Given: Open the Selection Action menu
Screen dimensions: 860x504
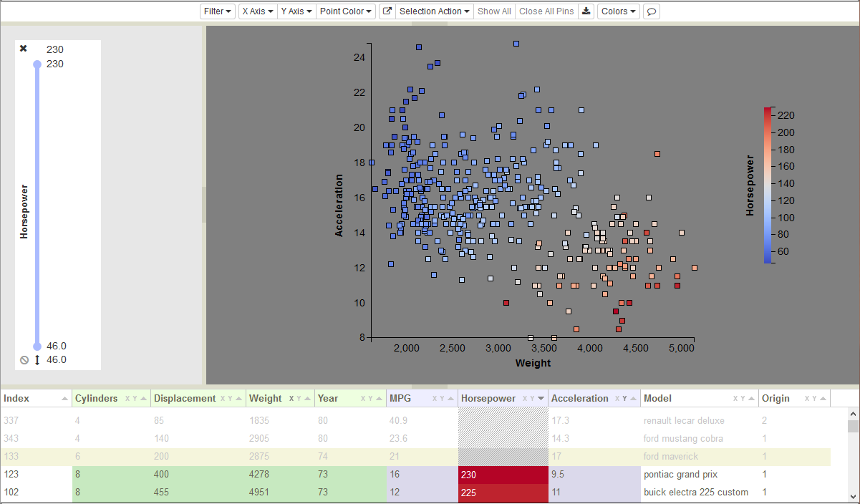Looking at the screenshot, I should (434, 11).
